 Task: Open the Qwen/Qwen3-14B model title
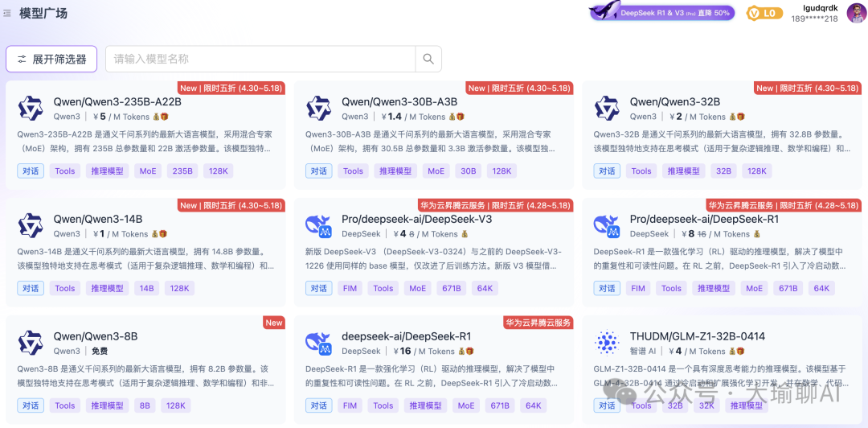[x=98, y=219]
